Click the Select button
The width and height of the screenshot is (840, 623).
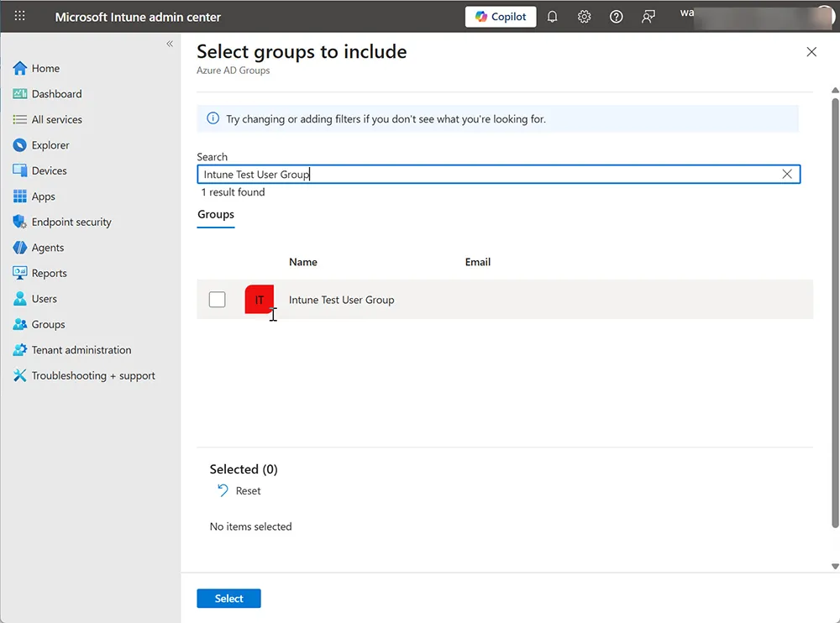coord(228,598)
